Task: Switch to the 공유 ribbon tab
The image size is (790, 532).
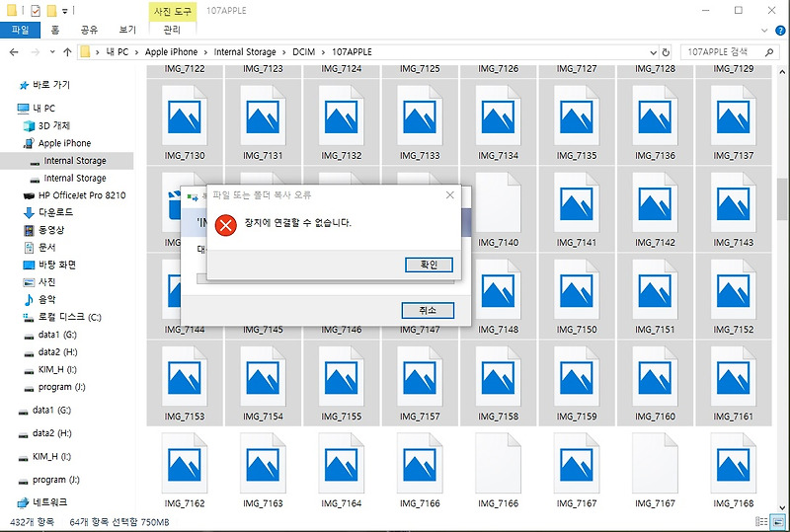Action: coord(89,30)
